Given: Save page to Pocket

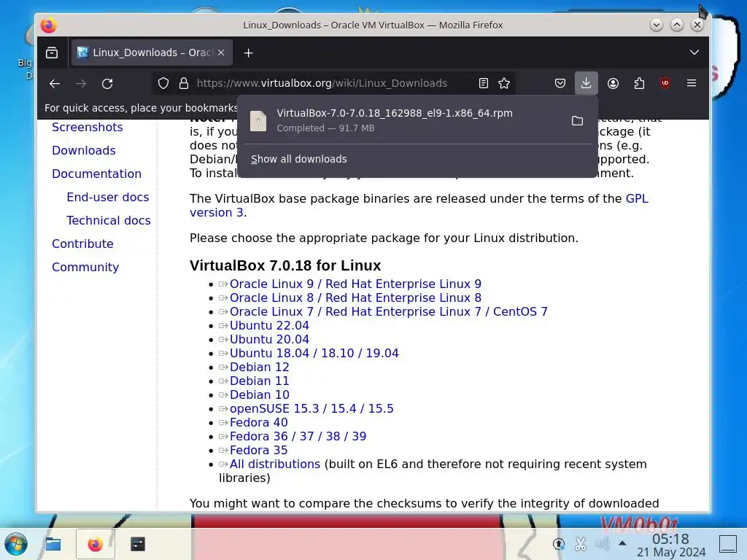Looking at the screenshot, I should pyautogui.click(x=560, y=83).
